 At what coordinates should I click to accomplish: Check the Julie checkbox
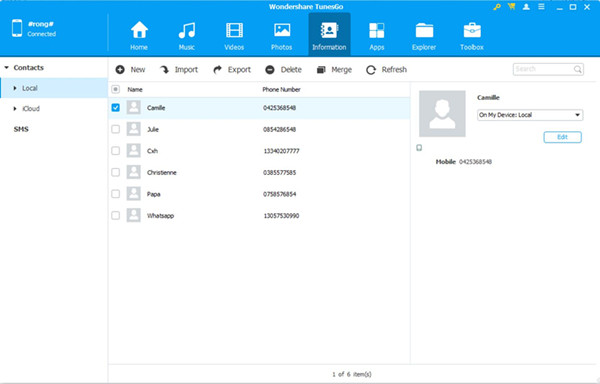click(115, 129)
